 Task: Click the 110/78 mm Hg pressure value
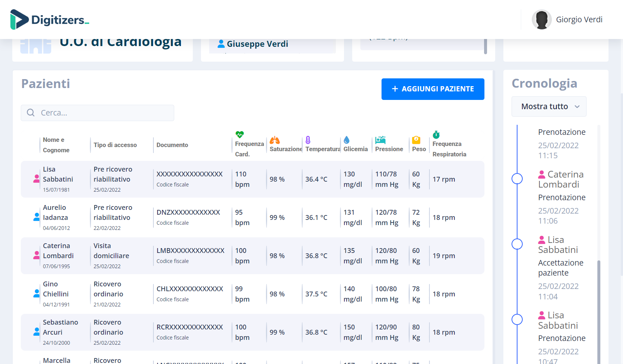tap(387, 179)
